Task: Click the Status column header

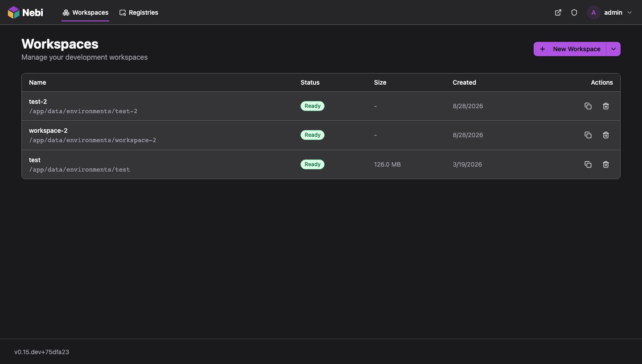Action: point(310,82)
